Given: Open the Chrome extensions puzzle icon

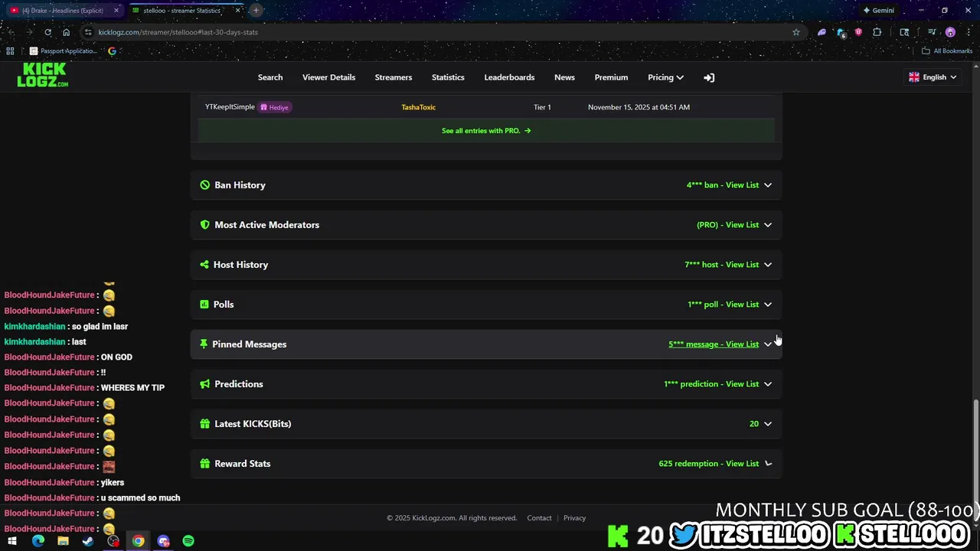Looking at the screenshot, I should tap(877, 32).
